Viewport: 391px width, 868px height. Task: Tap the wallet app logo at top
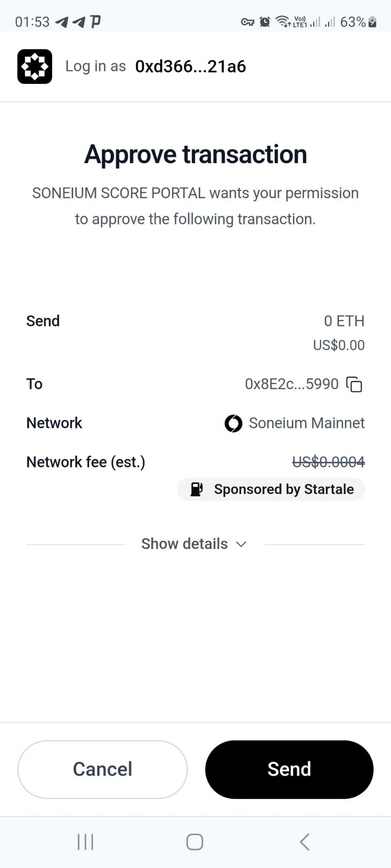click(x=35, y=66)
